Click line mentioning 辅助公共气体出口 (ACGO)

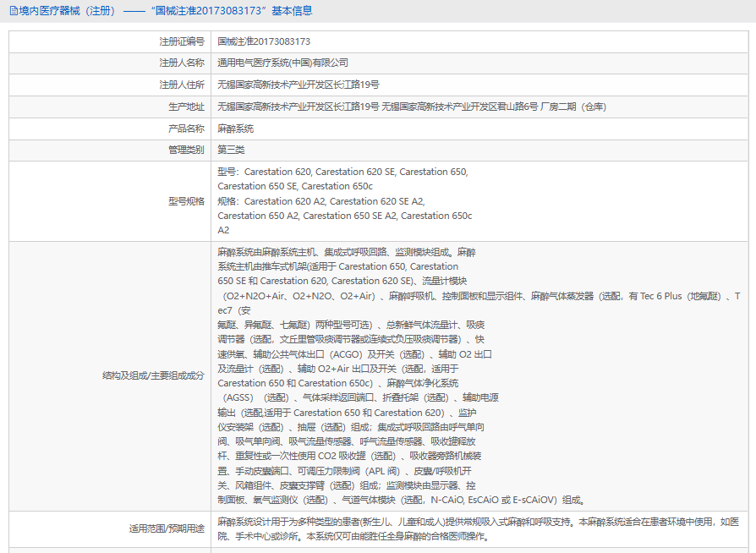tap(354, 354)
